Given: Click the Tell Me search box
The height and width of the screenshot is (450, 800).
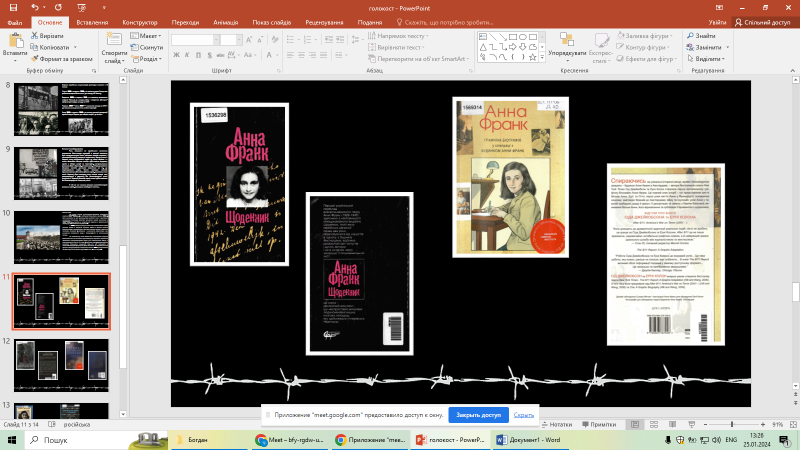Looking at the screenshot, I should (445, 22).
